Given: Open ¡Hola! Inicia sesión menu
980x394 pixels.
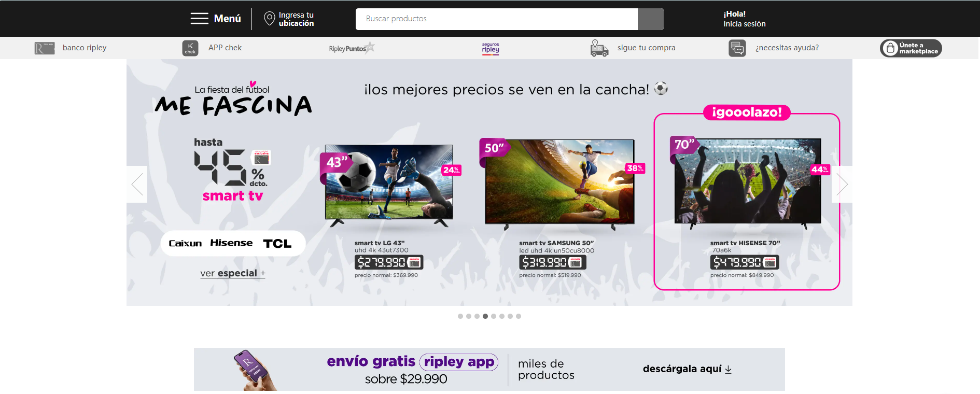Looking at the screenshot, I should click(745, 19).
